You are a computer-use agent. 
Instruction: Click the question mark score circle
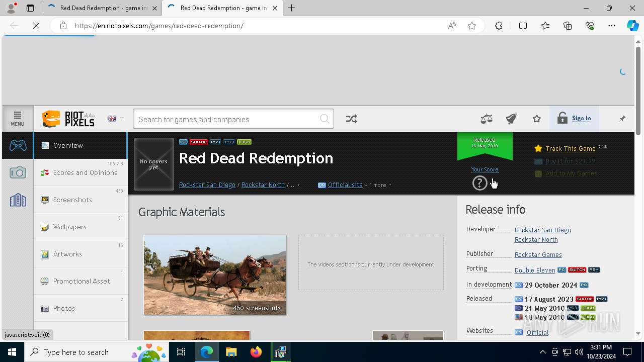click(x=479, y=183)
